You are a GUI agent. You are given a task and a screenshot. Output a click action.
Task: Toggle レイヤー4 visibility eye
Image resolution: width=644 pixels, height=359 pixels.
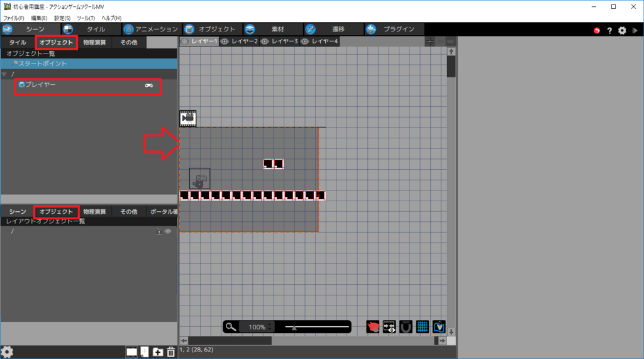(x=305, y=41)
